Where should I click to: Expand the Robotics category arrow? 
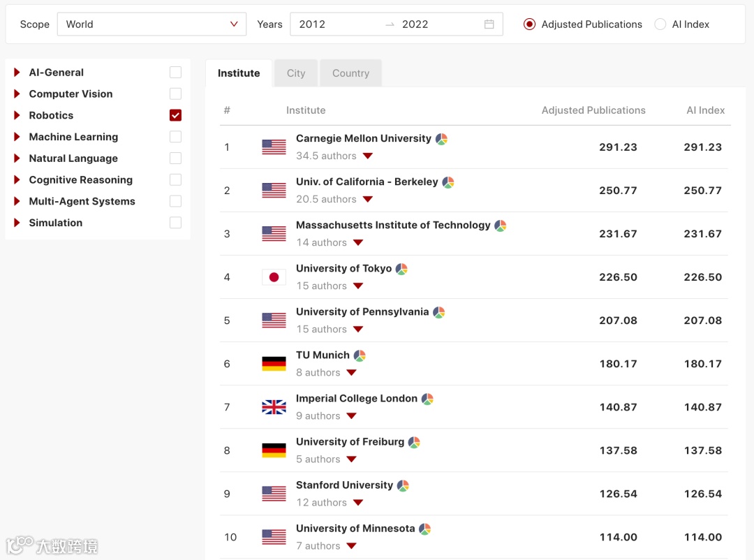[x=17, y=115]
